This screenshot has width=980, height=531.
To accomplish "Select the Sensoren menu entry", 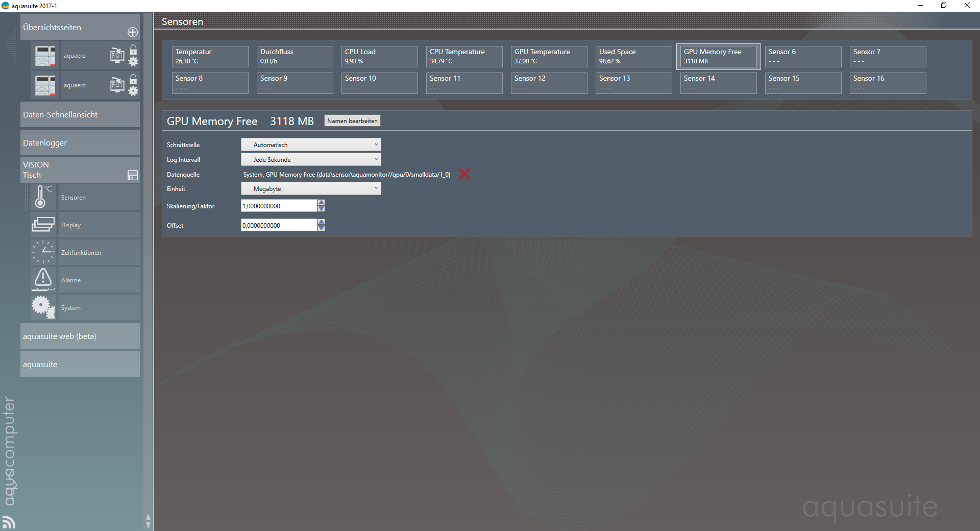I will pos(99,197).
